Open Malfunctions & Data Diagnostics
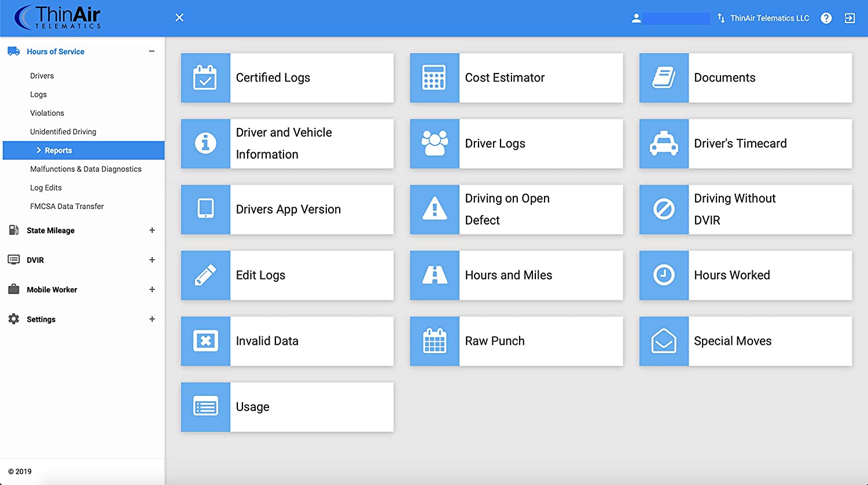 (86, 169)
